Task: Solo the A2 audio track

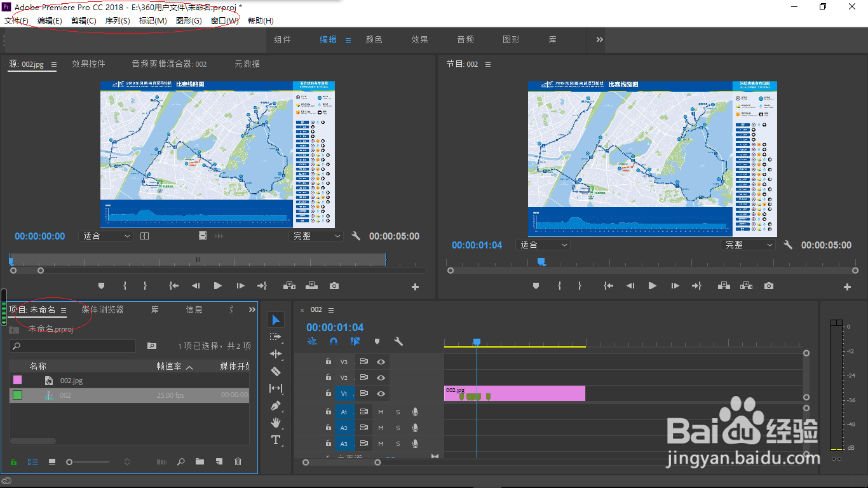Action: pyautogui.click(x=398, y=428)
